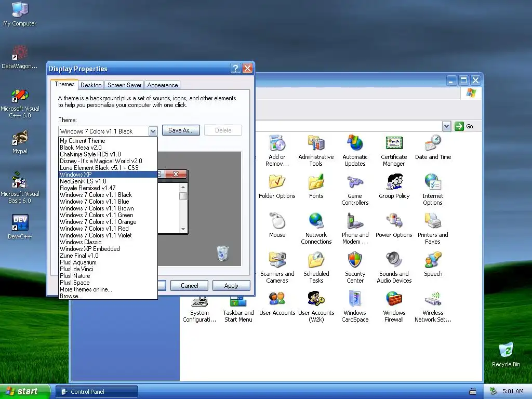Click Cancel in Display Properties
Image resolution: width=532 pixels, height=399 pixels.
[189, 286]
